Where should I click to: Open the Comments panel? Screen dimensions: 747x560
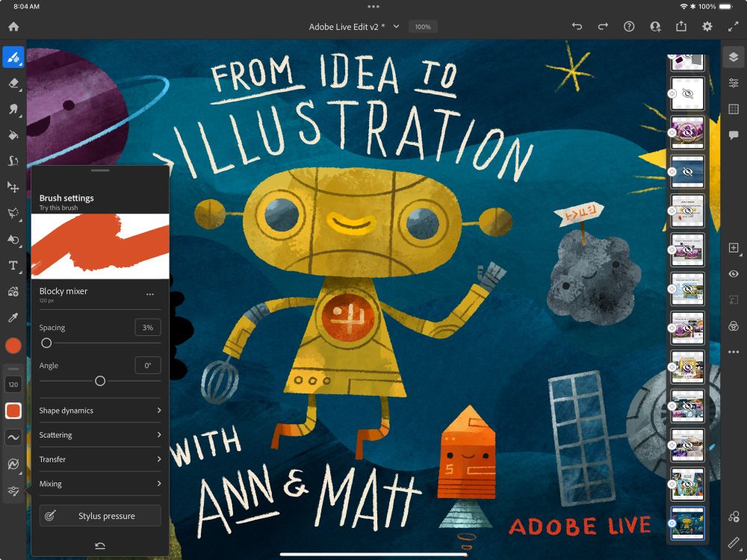pos(734,135)
